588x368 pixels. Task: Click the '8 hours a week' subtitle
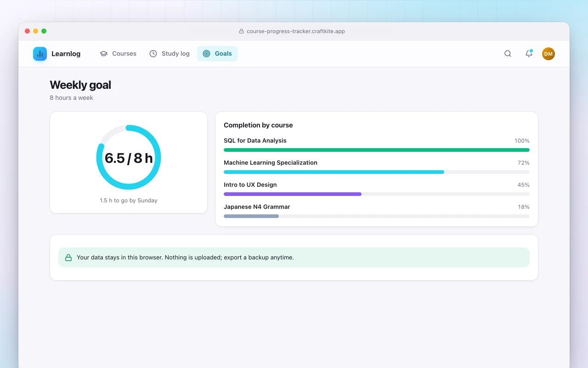coord(72,98)
